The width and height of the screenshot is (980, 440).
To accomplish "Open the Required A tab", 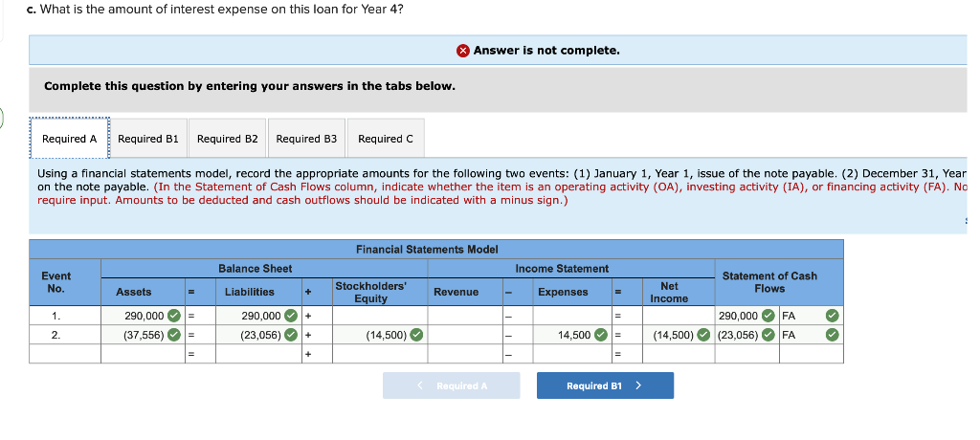I will click(x=69, y=139).
